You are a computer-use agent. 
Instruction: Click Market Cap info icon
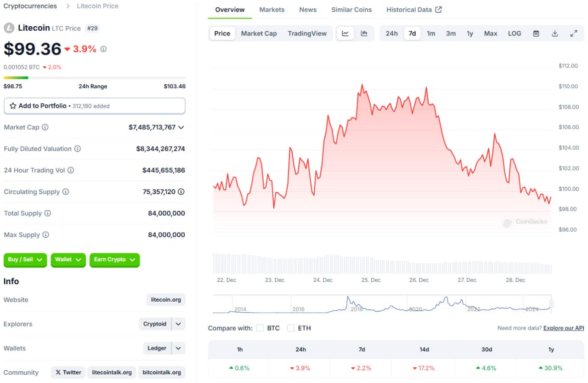point(45,127)
